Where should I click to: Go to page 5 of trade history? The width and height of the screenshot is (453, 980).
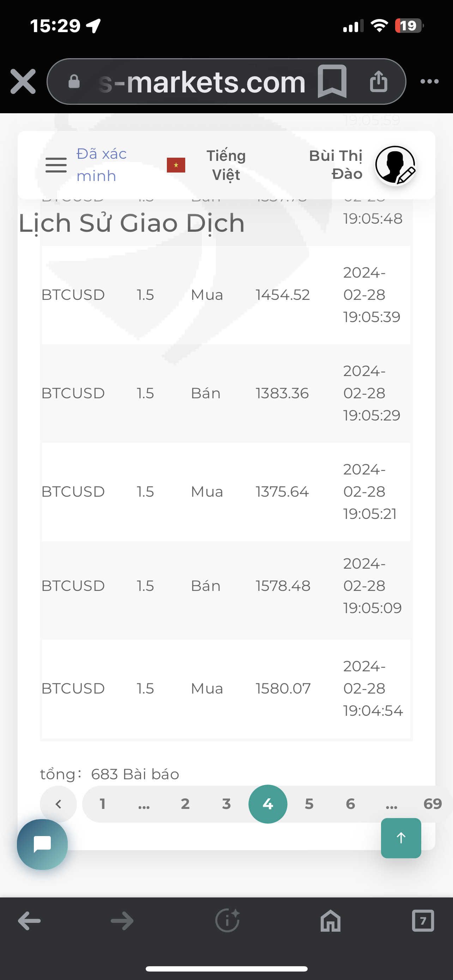[309, 804]
